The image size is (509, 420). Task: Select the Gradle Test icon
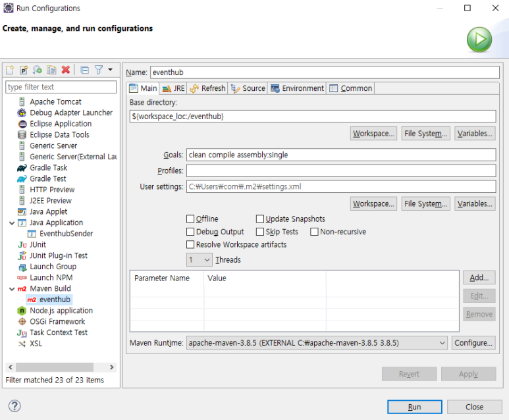tap(22, 179)
